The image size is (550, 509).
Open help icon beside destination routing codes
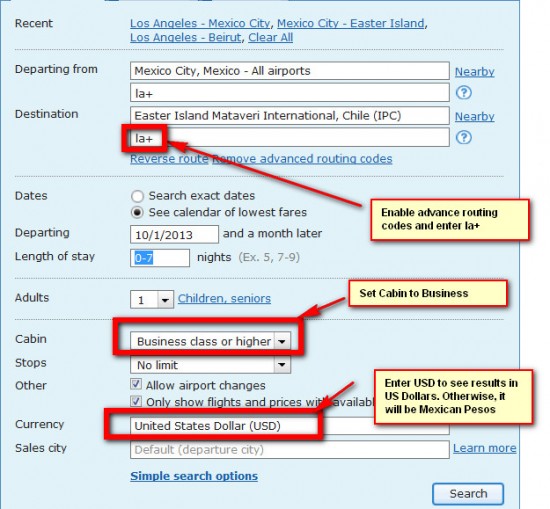point(463,137)
